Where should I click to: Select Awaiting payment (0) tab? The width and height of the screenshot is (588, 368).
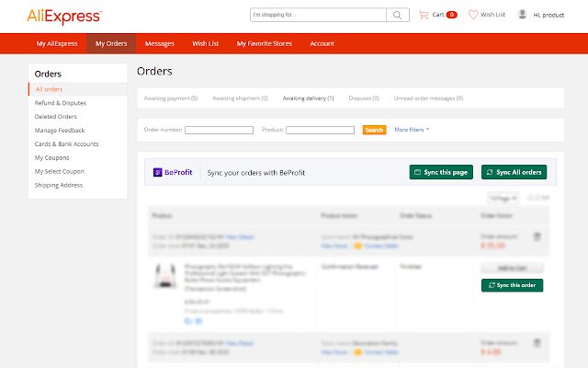[171, 98]
